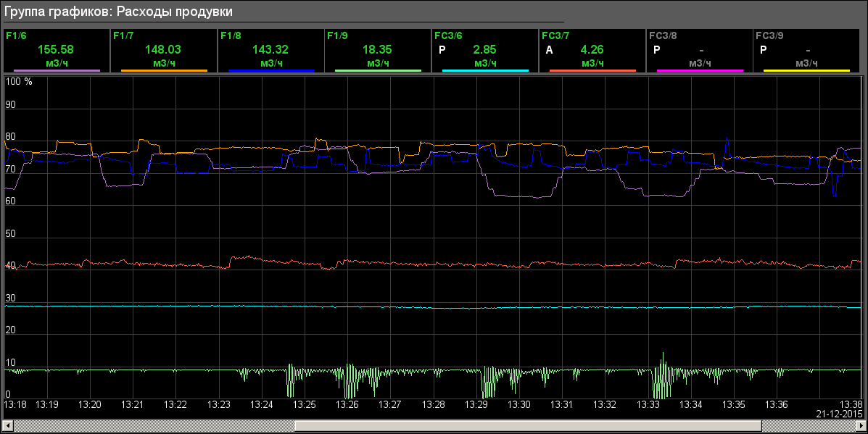Click the 13:18 time axis label
The width and height of the screenshot is (868, 434).
coord(15,405)
